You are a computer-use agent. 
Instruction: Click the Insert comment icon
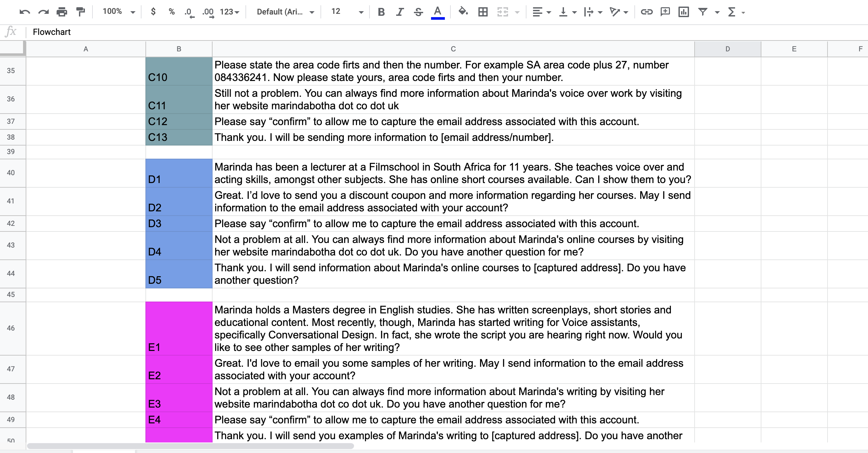coord(665,12)
